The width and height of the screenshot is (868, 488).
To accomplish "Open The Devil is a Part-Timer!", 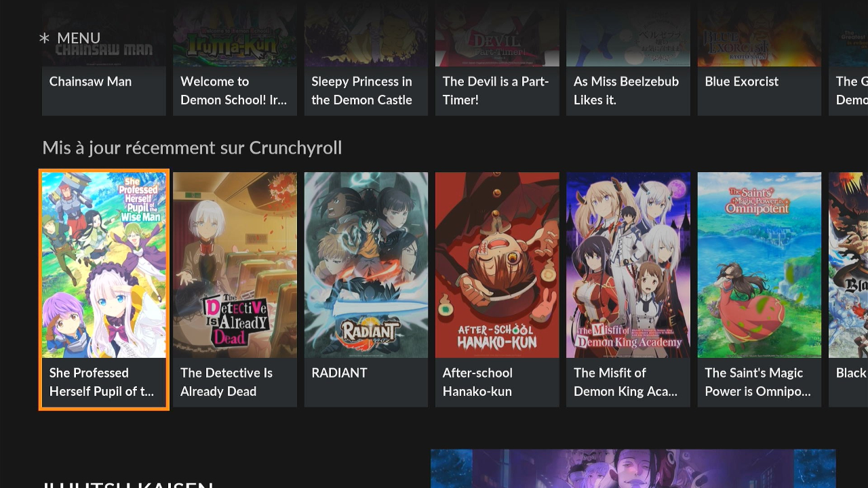I will point(497,34).
